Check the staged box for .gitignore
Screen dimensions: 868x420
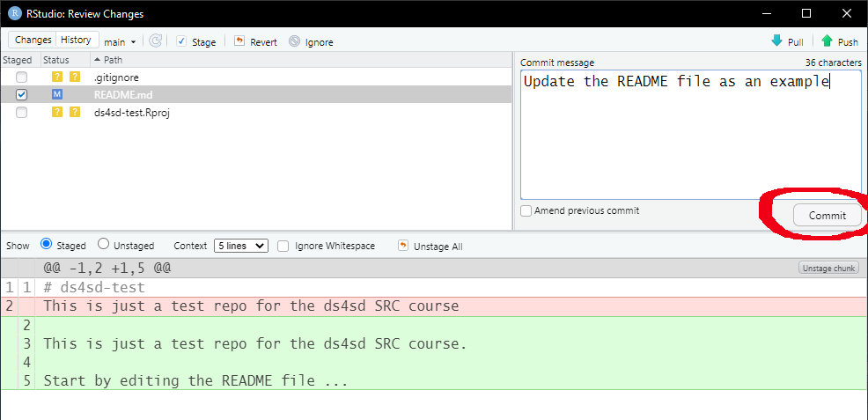21,77
